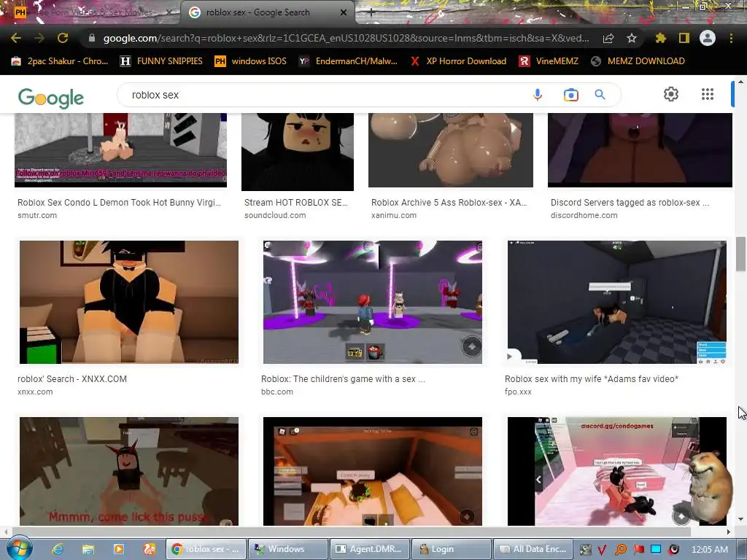
Task: Start voice search with the microphone
Action: pos(538,95)
